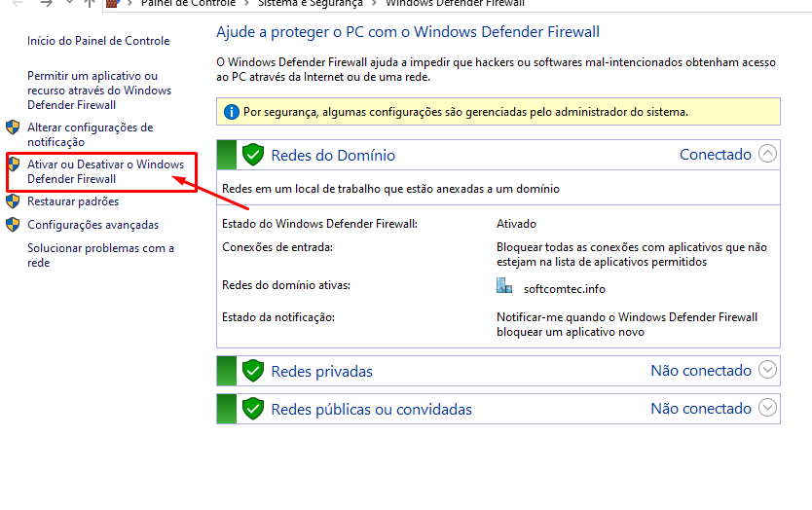Click the green shield for Redes públicas ou convidadas
Image resolution: width=812 pixels, height=510 pixels.
(x=253, y=409)
